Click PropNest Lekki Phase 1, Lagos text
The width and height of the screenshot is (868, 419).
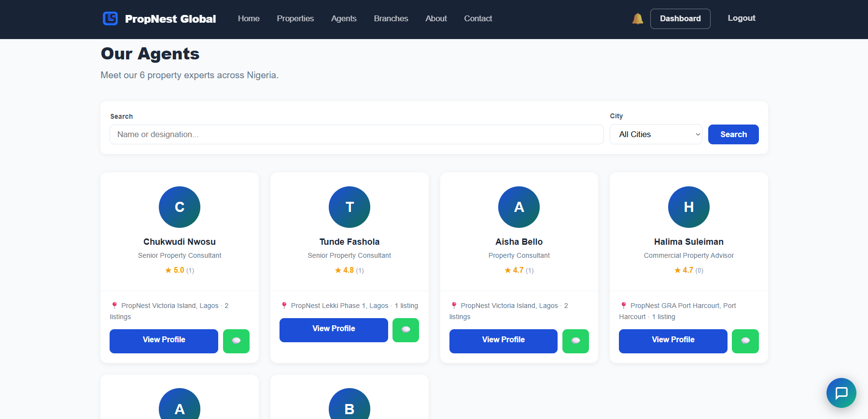(339, 306)
